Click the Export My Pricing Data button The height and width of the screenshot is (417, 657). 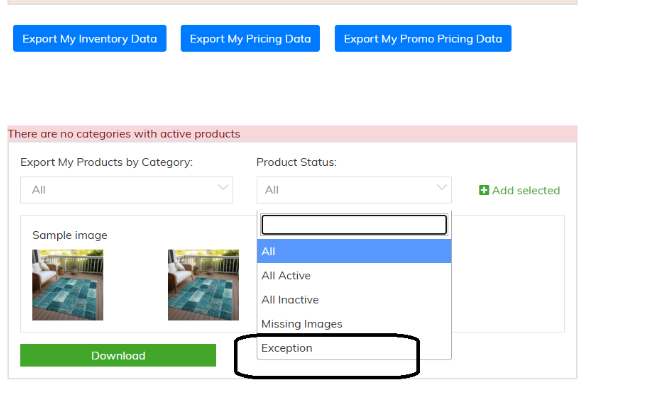click(250, 39)
